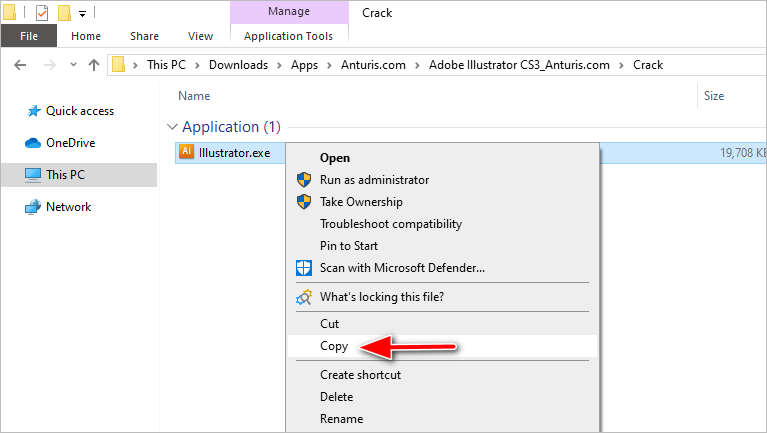767x433 pixels.
Task: Click the Network icon in sidebar
Action: pos(33,207)
